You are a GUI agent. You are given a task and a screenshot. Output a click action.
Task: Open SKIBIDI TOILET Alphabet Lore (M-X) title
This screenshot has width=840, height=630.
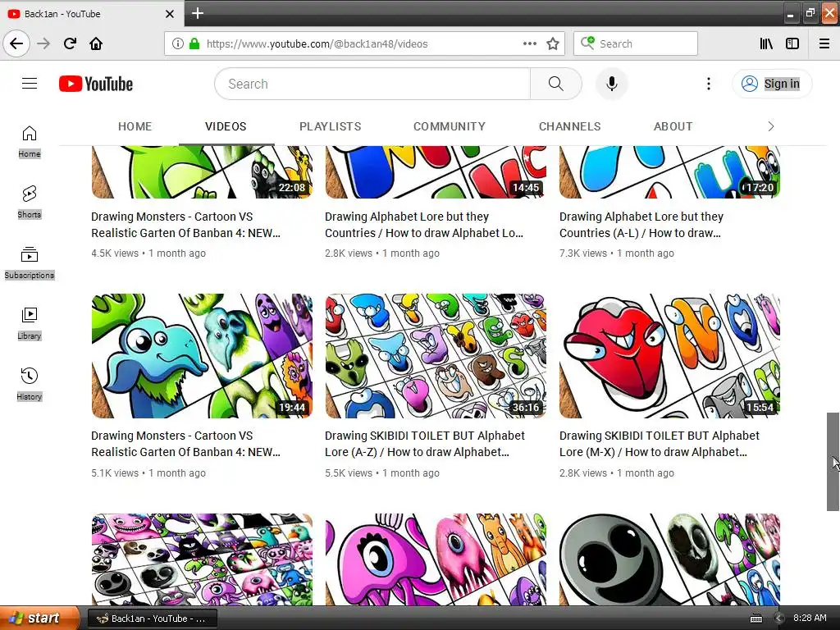coord(660,444)
